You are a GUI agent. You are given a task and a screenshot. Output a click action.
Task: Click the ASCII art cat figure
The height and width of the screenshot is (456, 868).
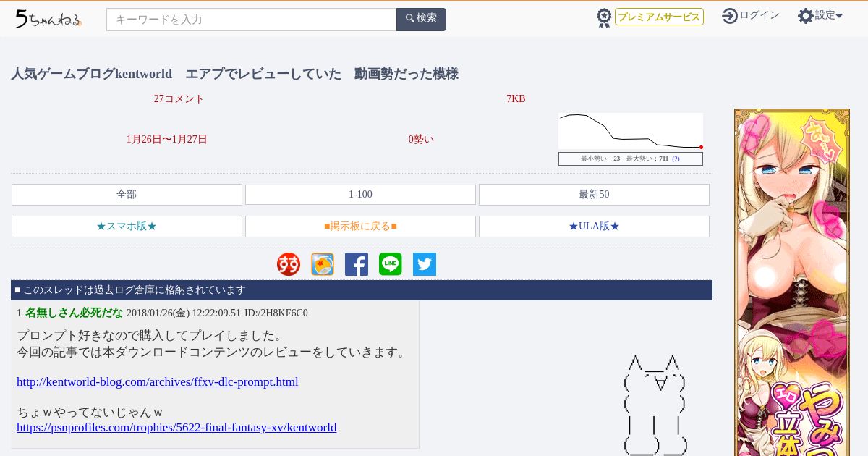(655, 405)
